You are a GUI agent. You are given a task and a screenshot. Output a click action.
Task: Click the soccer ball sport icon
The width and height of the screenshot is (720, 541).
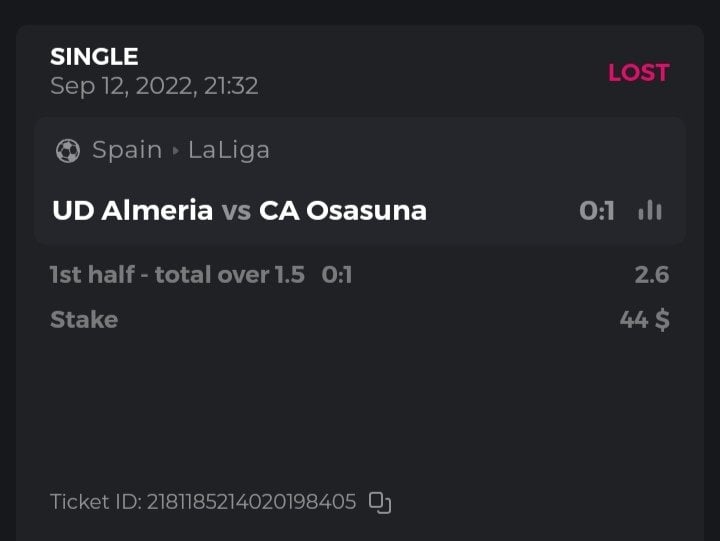point(68,151)
